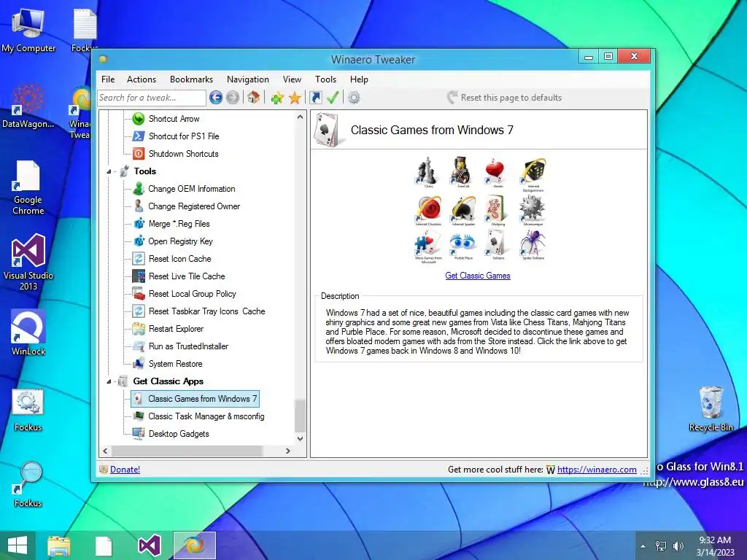Viewport: 747px width, 560px height.
Task: Select Open Registry Key item
Action: (x=181, y=241)
